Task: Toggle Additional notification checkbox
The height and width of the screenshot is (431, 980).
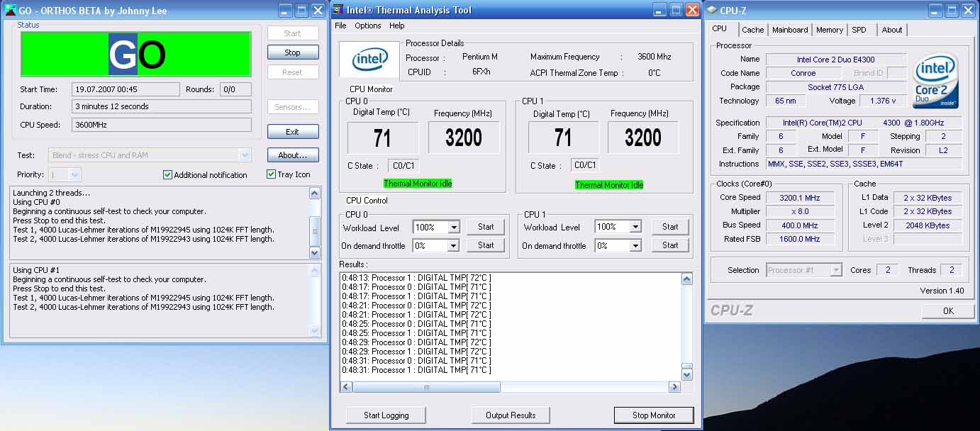Action: click(x=168, y=175)
